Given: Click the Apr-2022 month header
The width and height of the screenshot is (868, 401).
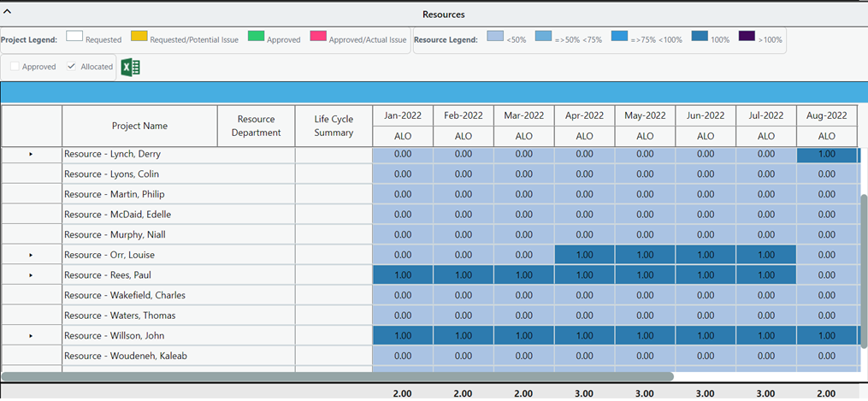Looking at the screenshot, I should point(585,115).
